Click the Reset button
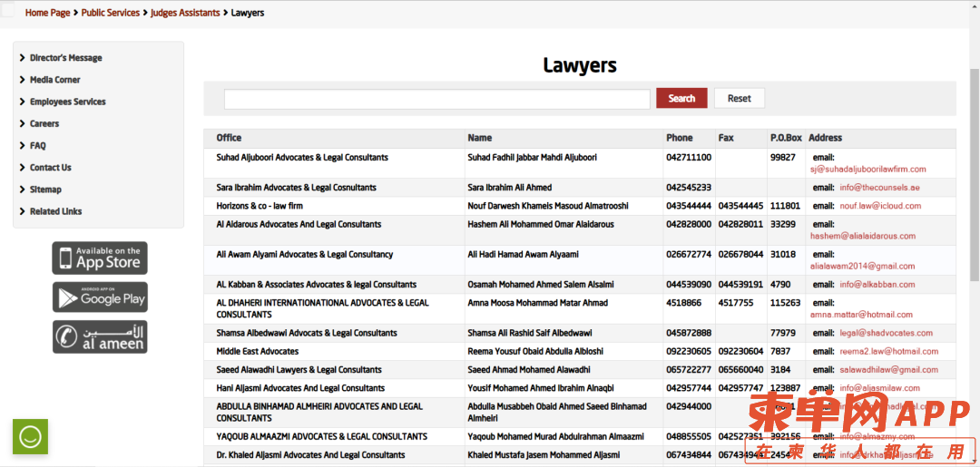 (x=740, y=98)
